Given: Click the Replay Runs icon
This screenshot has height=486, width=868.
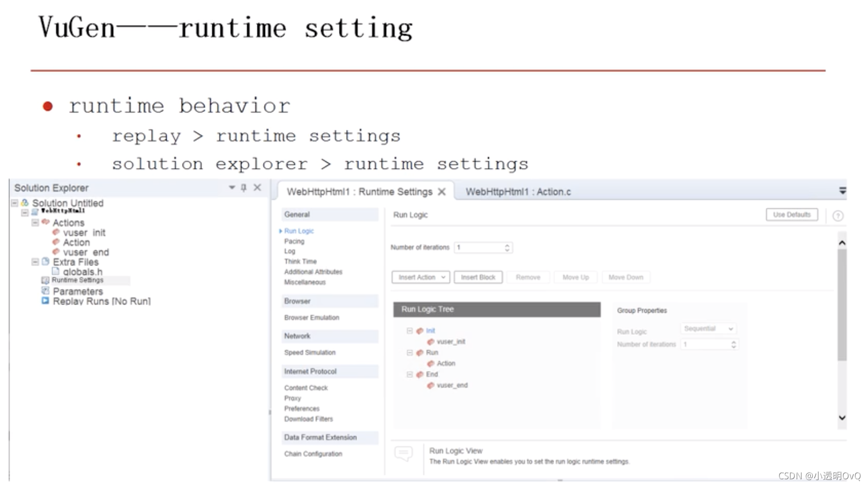Looking at the screenshot, I should pyautogui.click(x=45, y=301).
